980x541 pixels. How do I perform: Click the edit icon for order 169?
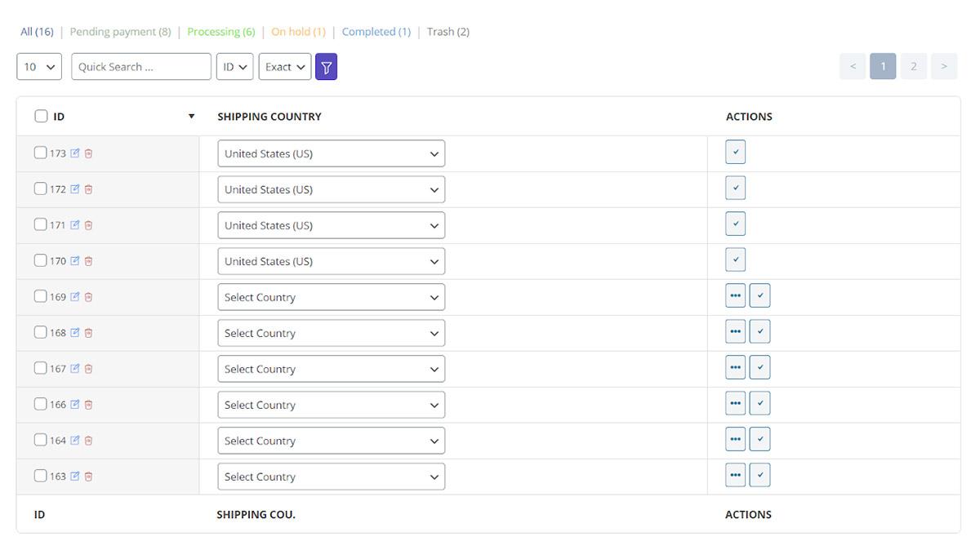pyautogui.click(x=75, y=297)
